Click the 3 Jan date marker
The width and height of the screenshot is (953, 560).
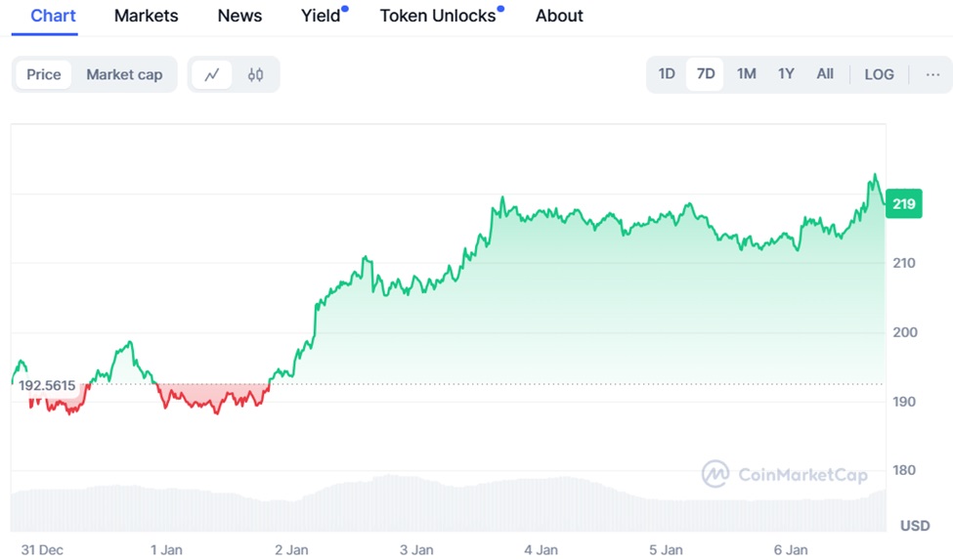(x=416, y=550)
